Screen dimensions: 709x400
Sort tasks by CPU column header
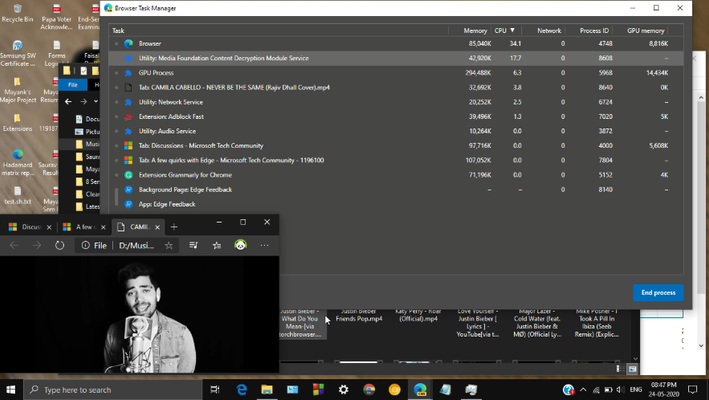pos(505,31)
